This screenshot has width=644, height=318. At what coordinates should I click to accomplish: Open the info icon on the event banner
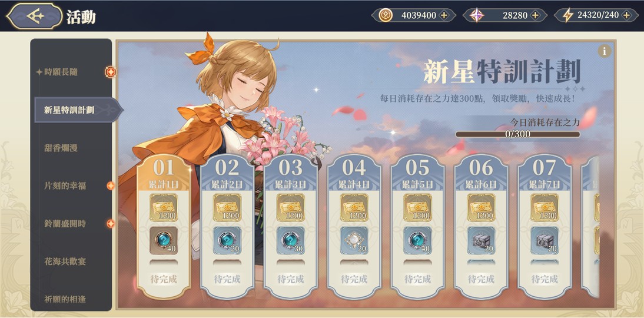(x=604, y=51)
